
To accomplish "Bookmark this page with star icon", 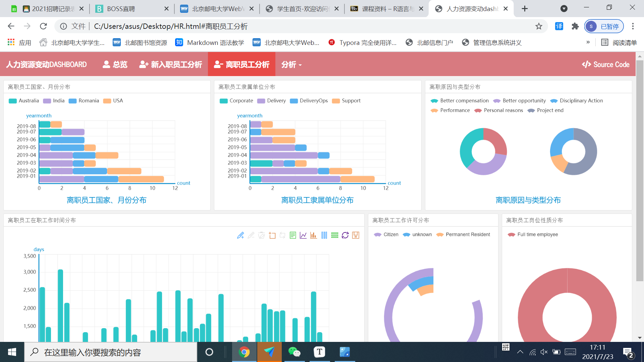I will (x=539, y=26).
